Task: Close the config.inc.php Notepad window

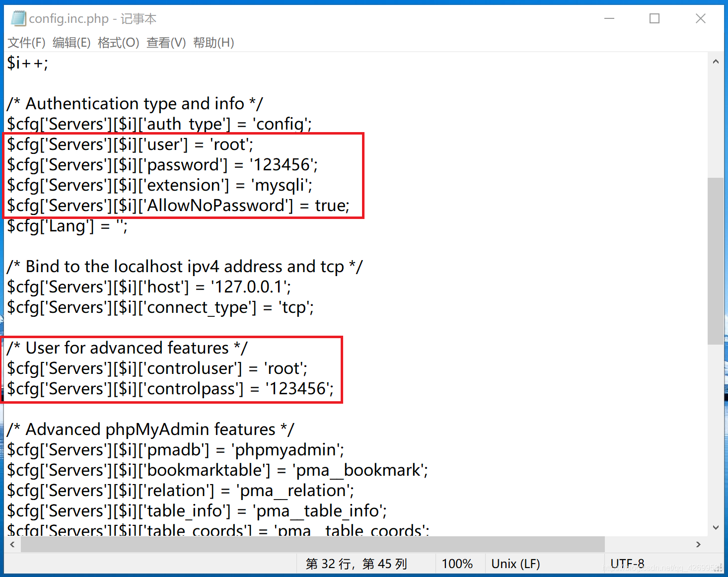Action: [700, 18]
